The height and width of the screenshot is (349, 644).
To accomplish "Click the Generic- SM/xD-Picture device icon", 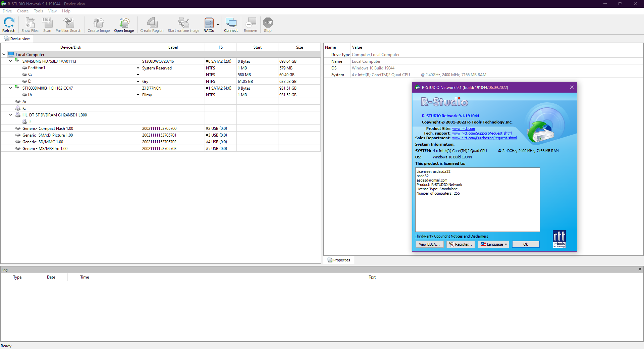I will [18, 135].
